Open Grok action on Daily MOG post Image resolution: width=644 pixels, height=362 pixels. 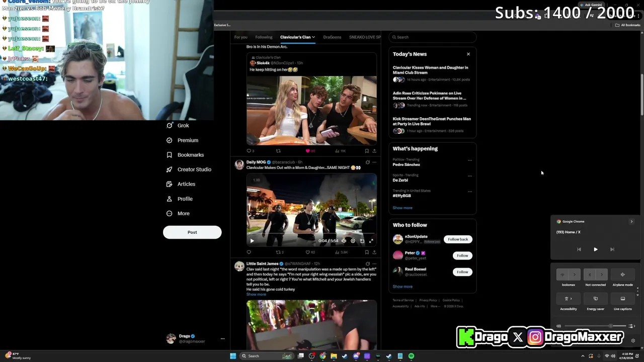pos(368,162)
